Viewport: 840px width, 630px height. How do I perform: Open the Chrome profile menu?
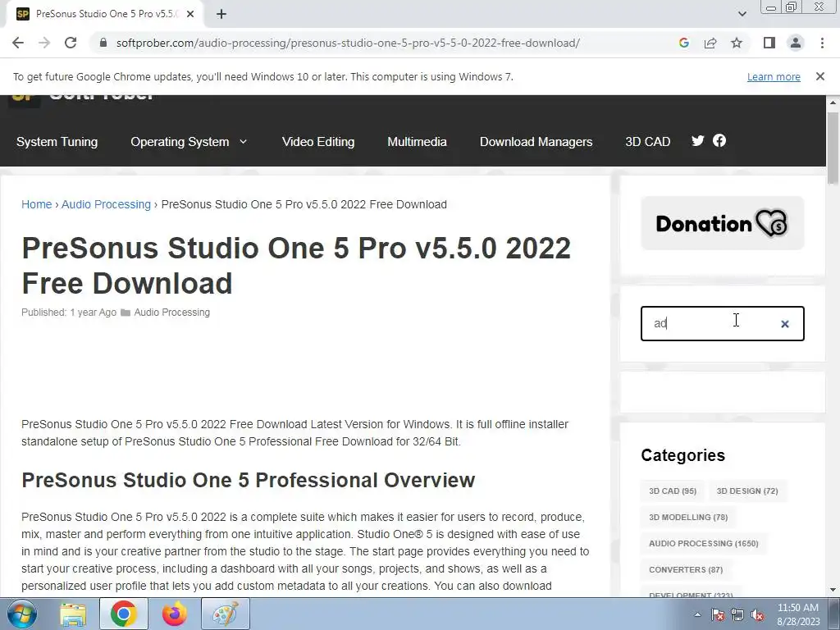pos(796,43)
